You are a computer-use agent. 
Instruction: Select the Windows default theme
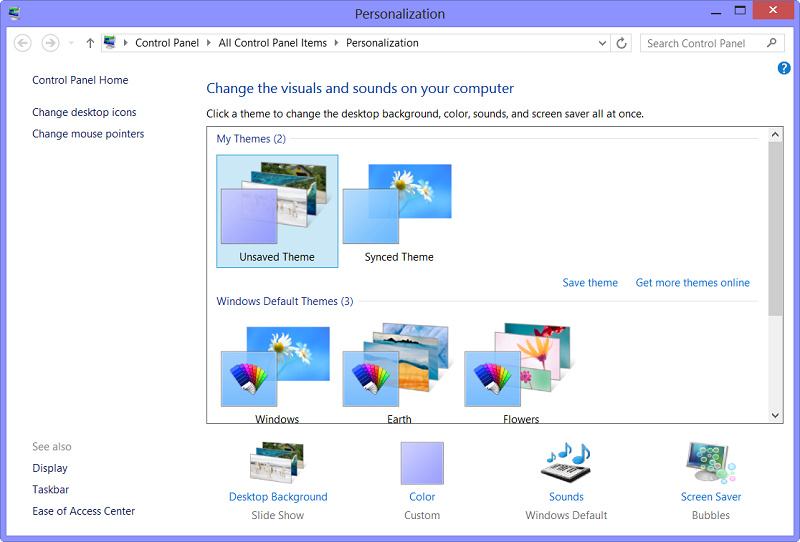click(277, 374)
